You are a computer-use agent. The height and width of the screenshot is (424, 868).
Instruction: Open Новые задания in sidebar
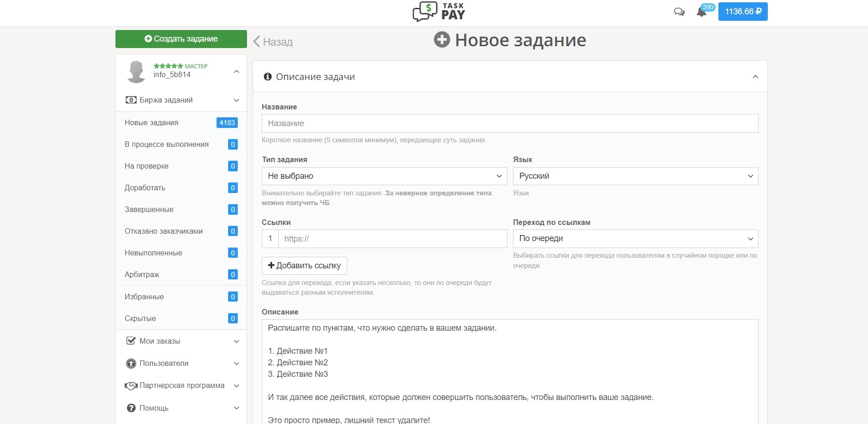[x=181, y=123]
